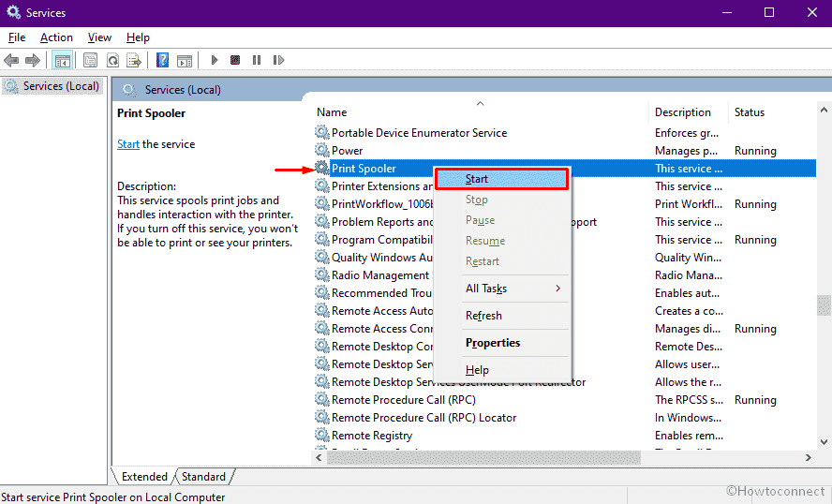Select Services (Local) in the console tree
Viewport: 832px width, 504px height.
pyautogui.click(x=51, y=86)
